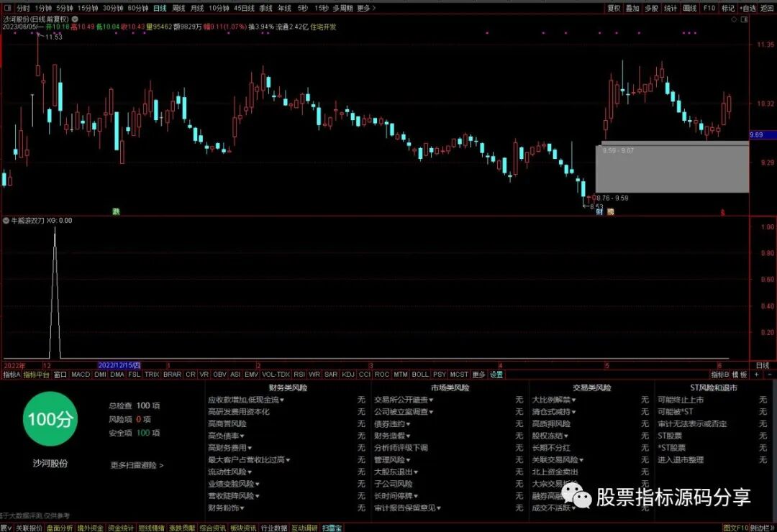Click the 模板 template button
The image size is (777, 532).
740,375
